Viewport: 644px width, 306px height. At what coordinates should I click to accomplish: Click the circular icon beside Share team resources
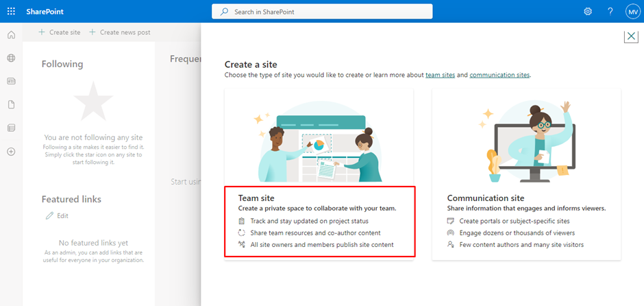(x=241, y=233)
